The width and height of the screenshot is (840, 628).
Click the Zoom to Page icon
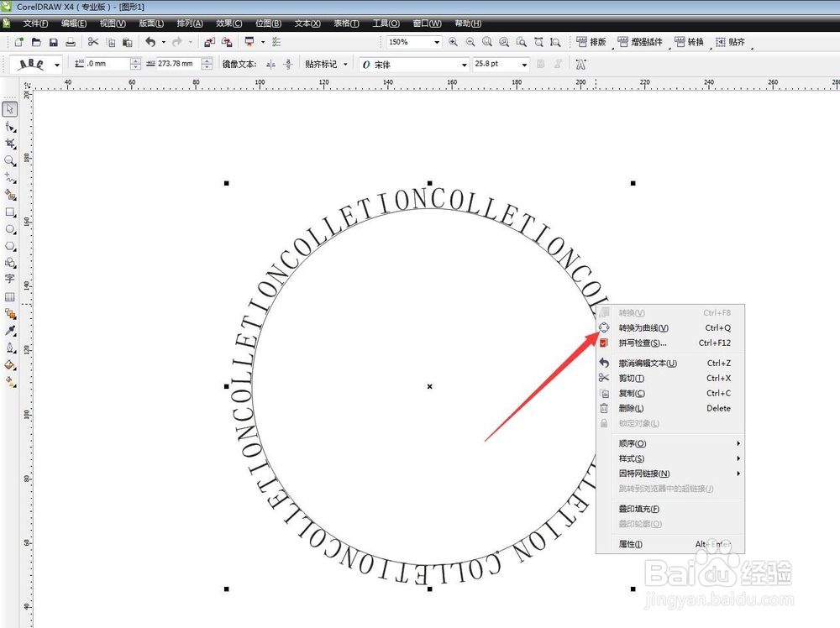click(522, 42)
